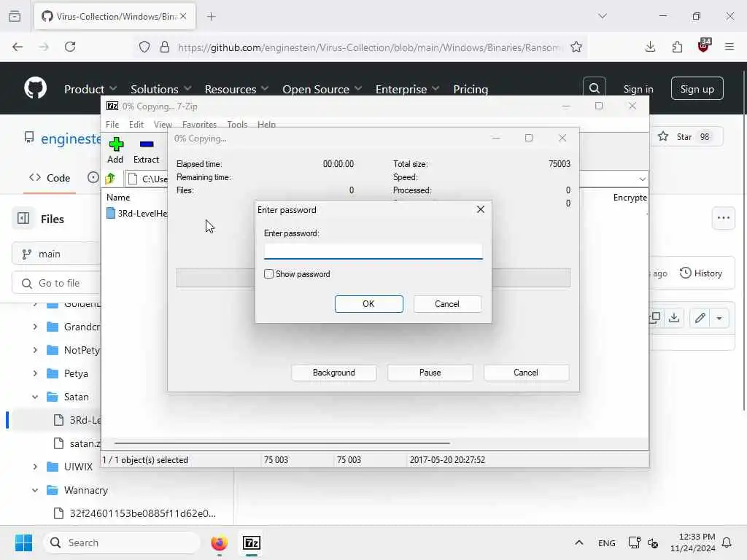The height and width of the screenshot is (560, 747).
Task: Collapse the Files side panel icon
Action: pos(23,219)
